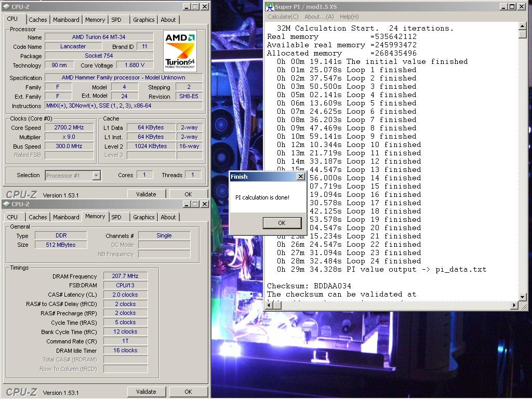Screen dimensions: 532x399
Task: Click the Core Speed value 2700.2 MHz
Action: (69, 128)
